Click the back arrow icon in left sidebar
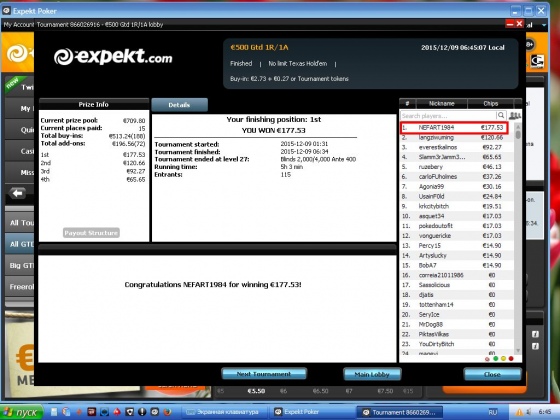Screen dimensions: 560x420 click(18, 193)
